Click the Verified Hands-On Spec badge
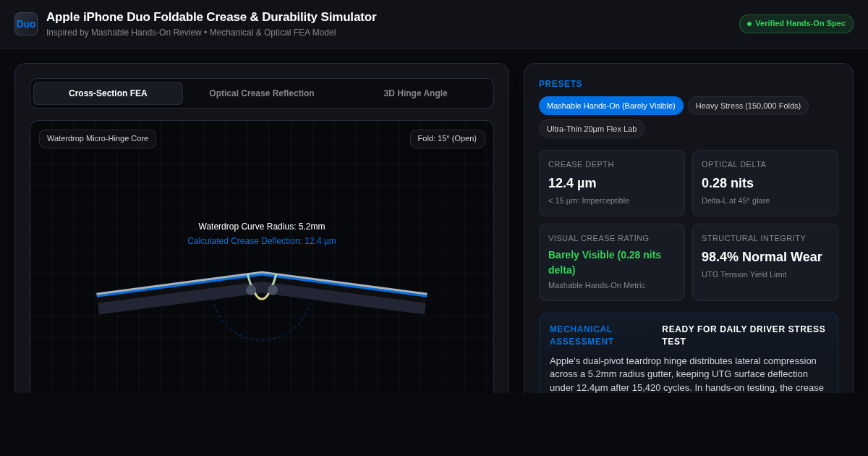Image resolution: width=868 pixels, height=456 pixels. click(796, 24)
